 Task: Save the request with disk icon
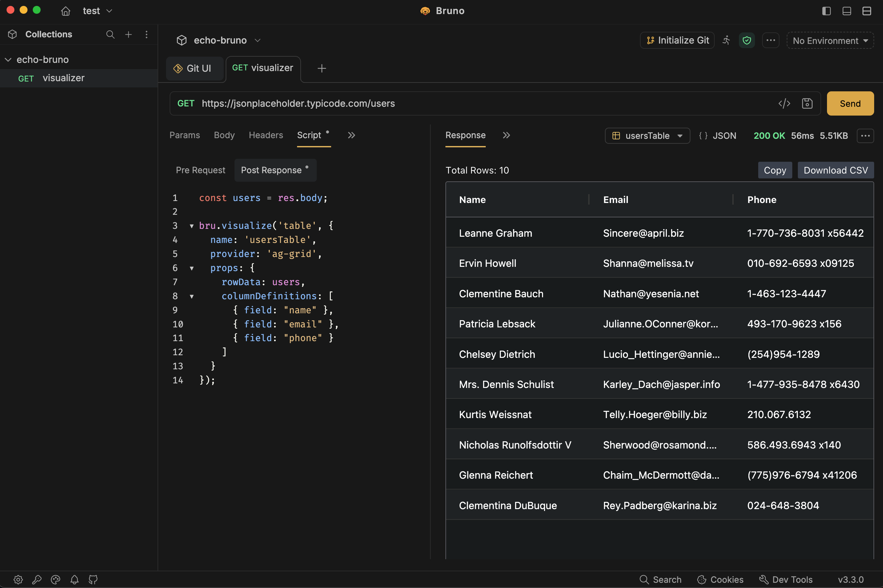point(807,103)
